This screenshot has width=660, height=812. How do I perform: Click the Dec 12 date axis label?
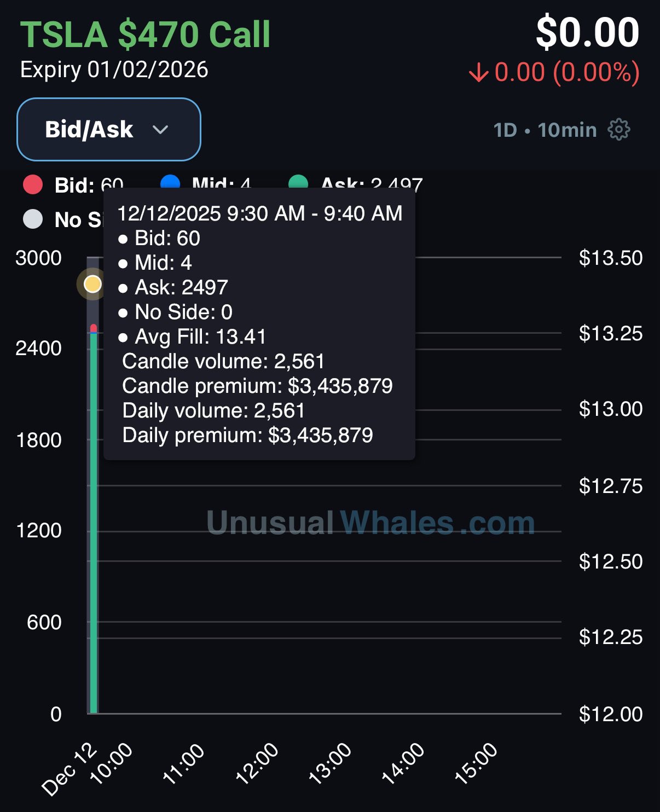68,770
